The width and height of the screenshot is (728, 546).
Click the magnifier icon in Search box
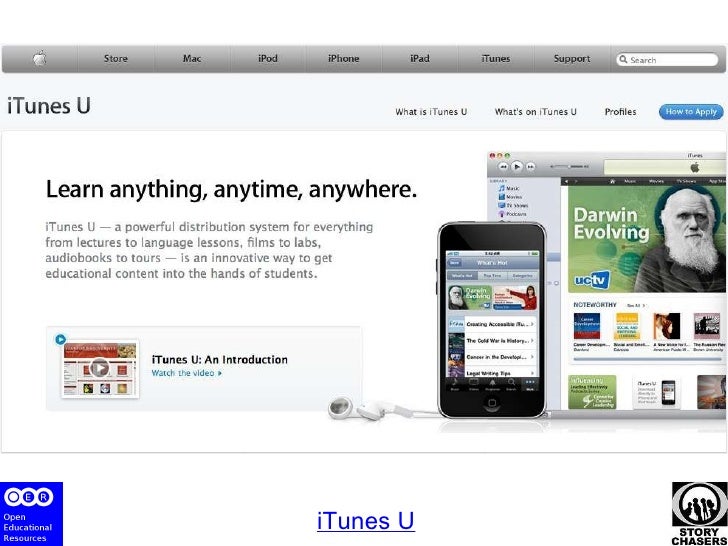click(623, 59)
